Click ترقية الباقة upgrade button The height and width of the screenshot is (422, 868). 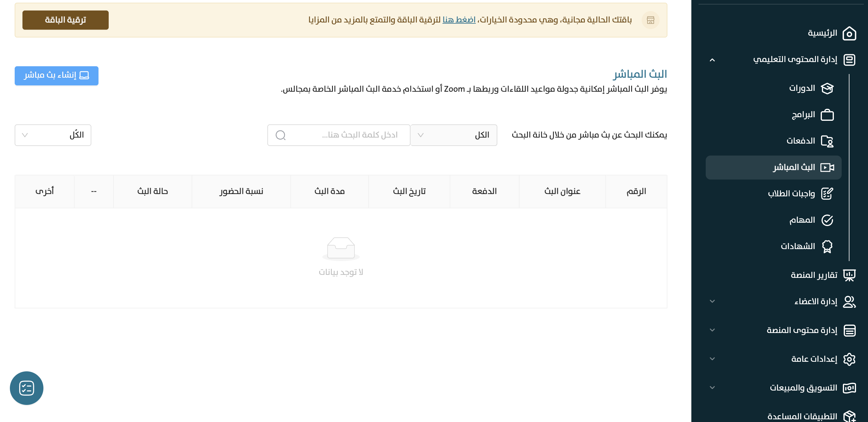pyautogui.click(x=65, y=20)
